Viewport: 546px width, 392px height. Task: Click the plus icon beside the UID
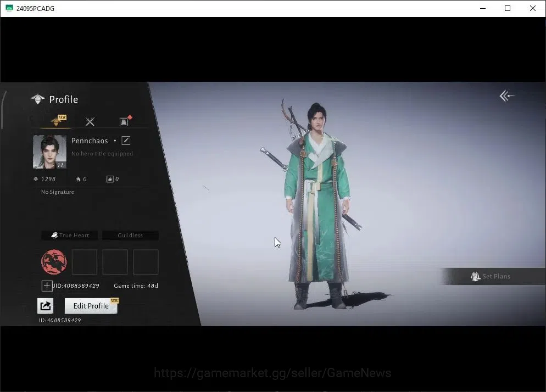[47, 286]
